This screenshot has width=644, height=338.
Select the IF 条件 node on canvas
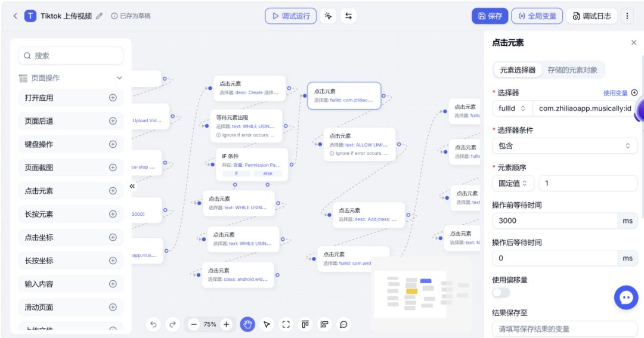(252, 165)
